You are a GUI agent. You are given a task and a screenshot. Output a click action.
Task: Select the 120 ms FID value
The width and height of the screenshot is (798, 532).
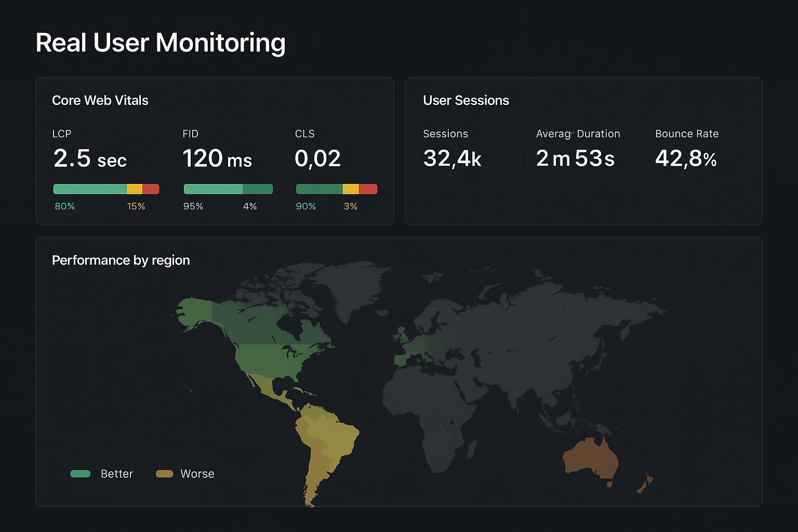pos(217,158)
